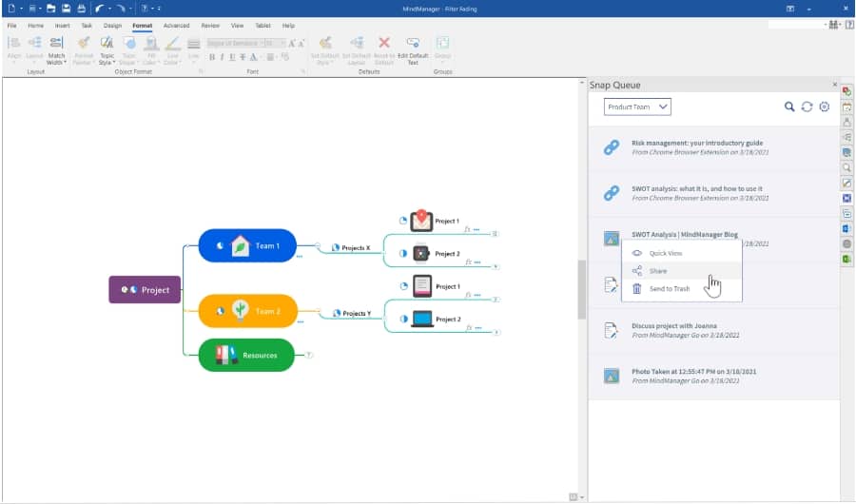Viewport: 856px width, 504px height.
Task: Click the Match Width icon in ribbon
Action: (x=57, y=43)
